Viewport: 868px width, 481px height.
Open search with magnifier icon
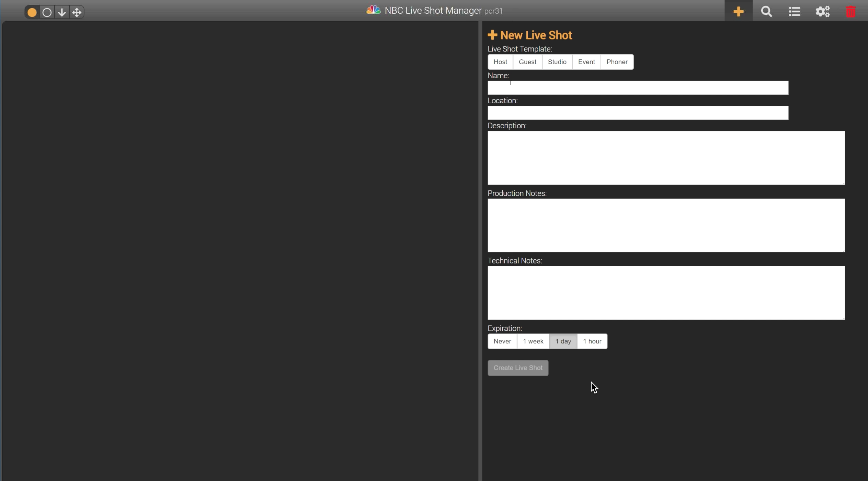pos(766,11)
